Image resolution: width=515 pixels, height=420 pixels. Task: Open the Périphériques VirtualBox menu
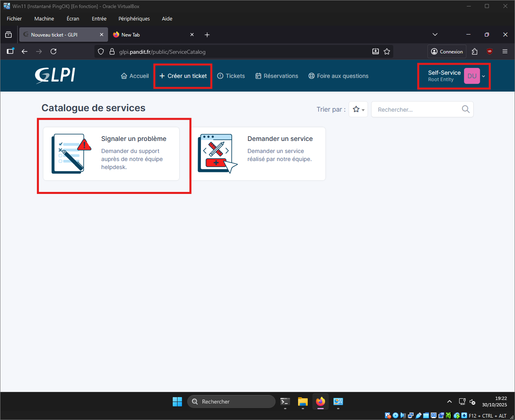(x=134, y=19)
